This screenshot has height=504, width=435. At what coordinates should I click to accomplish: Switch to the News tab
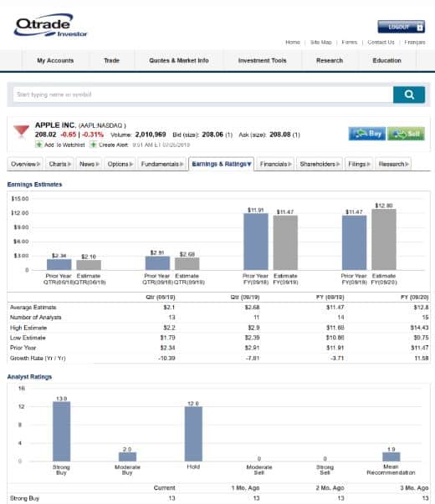tap(90, 164)
